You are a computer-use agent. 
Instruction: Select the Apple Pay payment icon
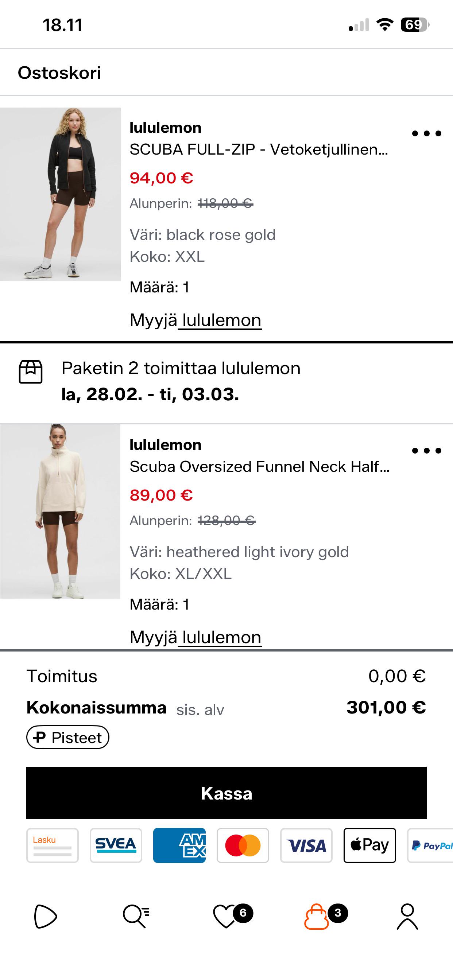click(369, 845)
